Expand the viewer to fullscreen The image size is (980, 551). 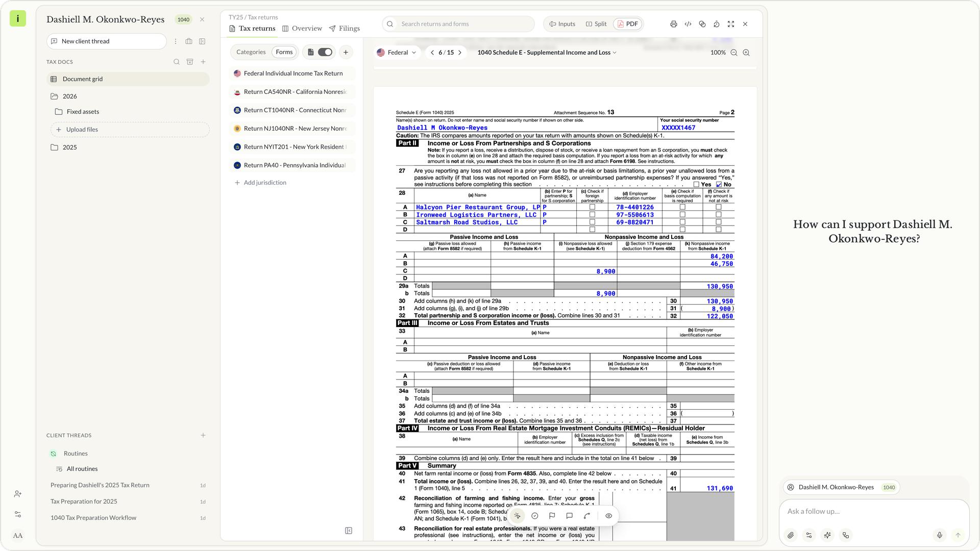[x=731, y=24]
